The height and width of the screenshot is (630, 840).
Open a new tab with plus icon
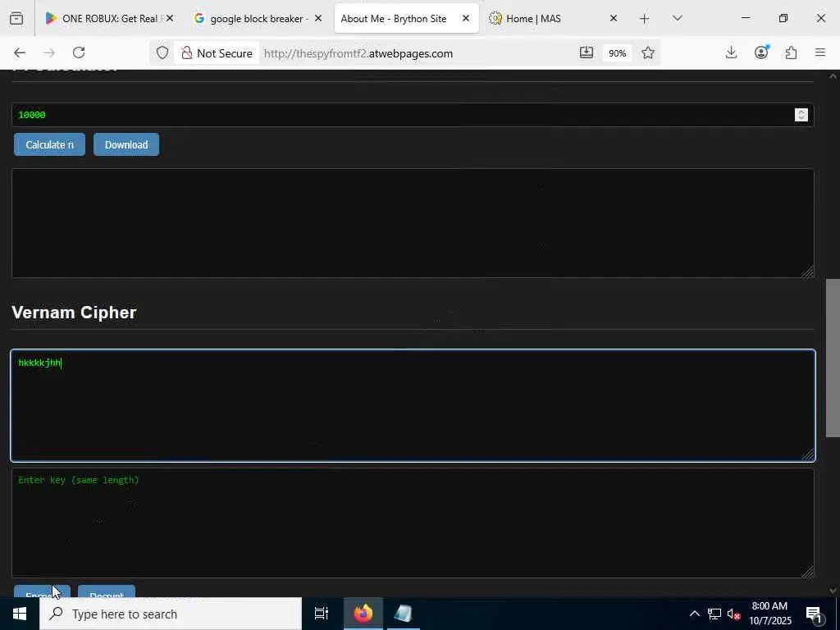point(645,19)
